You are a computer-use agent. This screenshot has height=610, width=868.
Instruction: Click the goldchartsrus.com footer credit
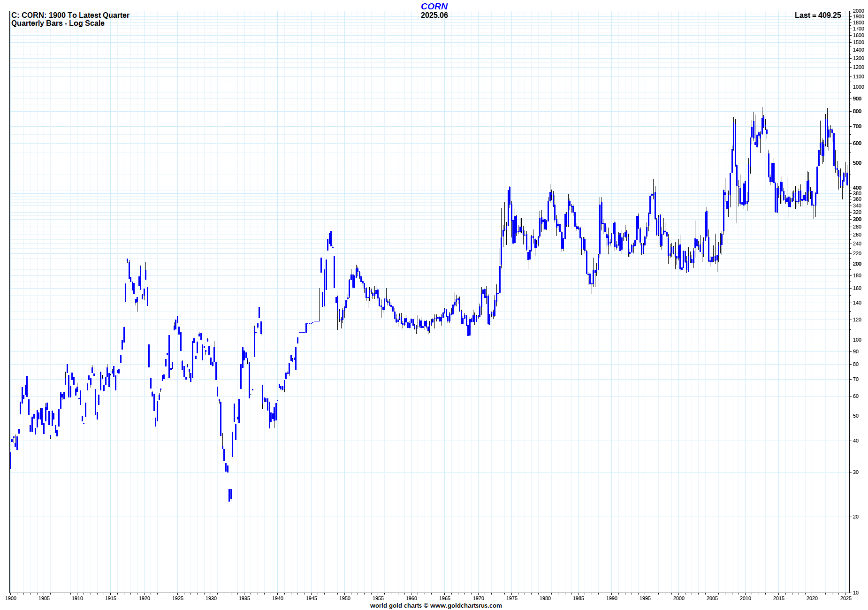tap(436, 605)
